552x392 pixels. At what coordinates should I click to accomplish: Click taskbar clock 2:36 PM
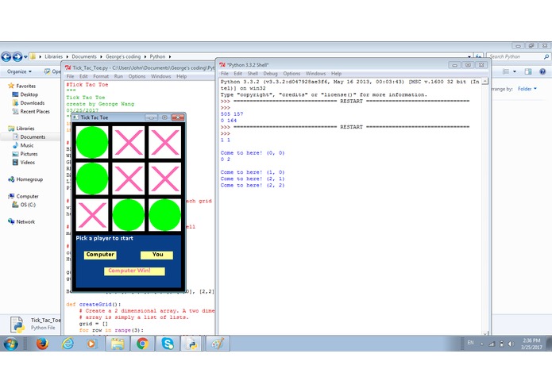point(531,340)
